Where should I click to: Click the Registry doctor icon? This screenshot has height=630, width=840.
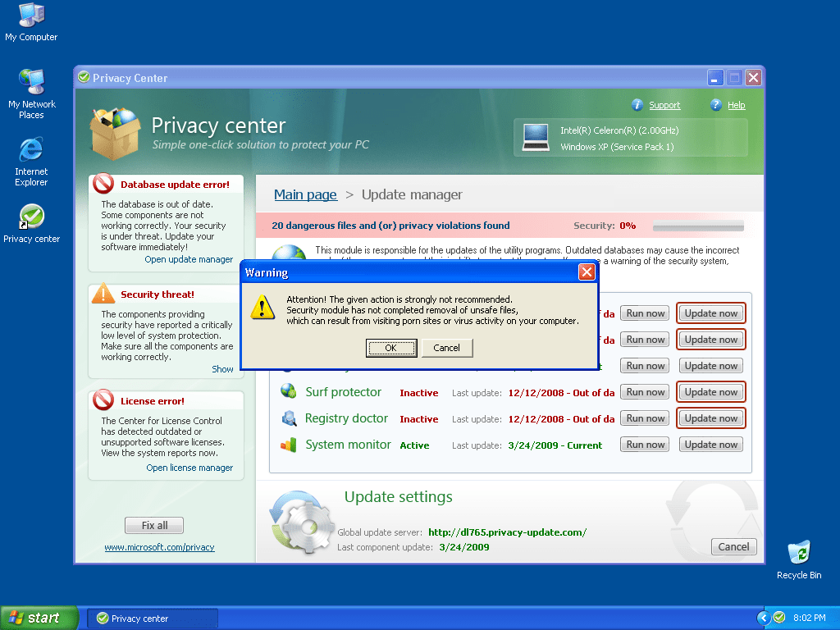pos(289,418)
